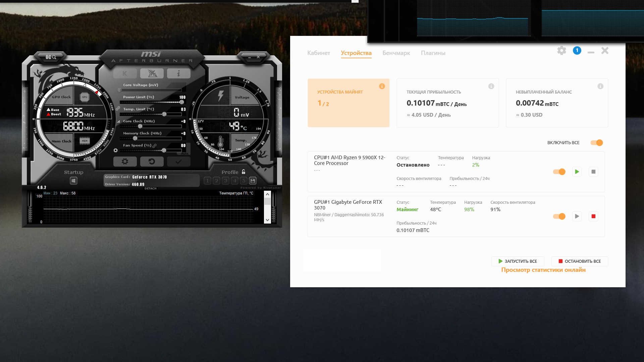
Task: Select Afterburner profile slot 1
Action: [x=207, y=181]
